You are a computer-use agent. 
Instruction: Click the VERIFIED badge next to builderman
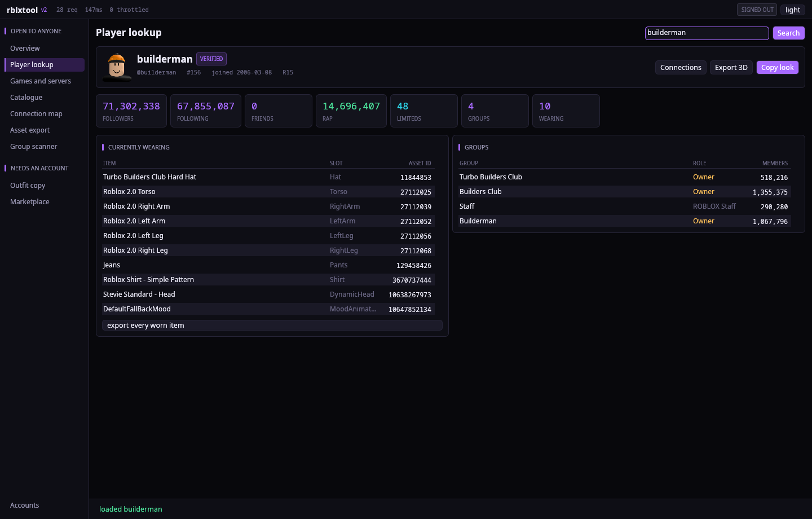pos(211,59)
